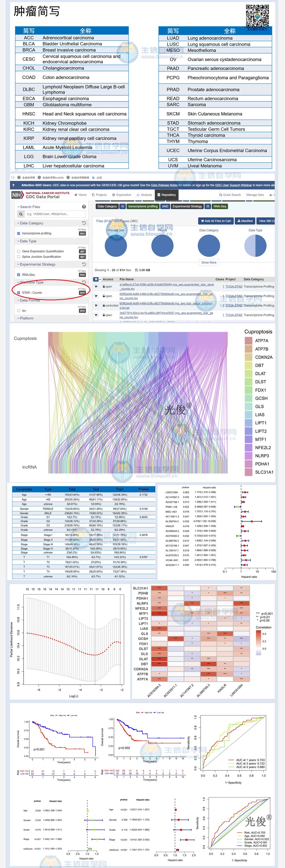Add the a1ef8ec0 gene counts file to cart
Image resolution: width=285 pixels, height=868 pixels.
tap(96, 287)
